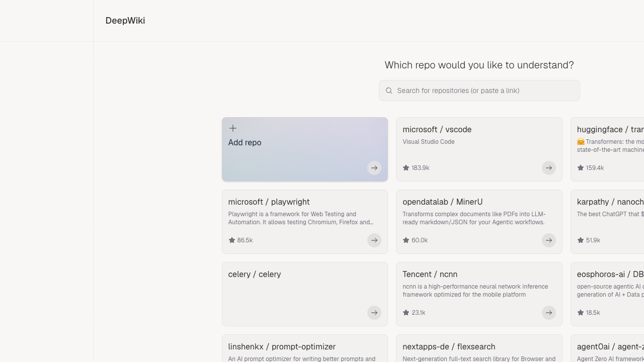Click the star icon beside 18.5k

(x=581, y=313)
